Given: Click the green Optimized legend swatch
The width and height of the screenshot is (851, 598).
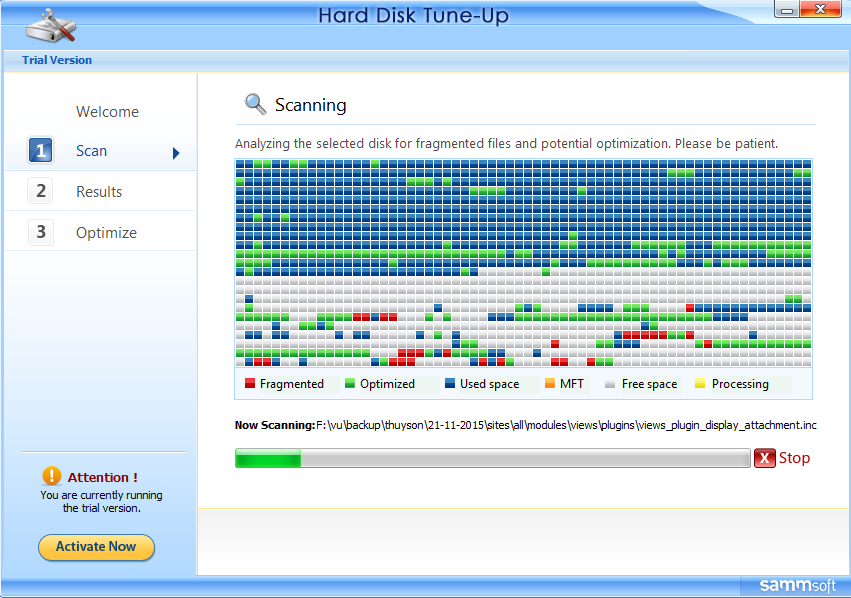Looking at the screenshot, I should coord(350,384).
